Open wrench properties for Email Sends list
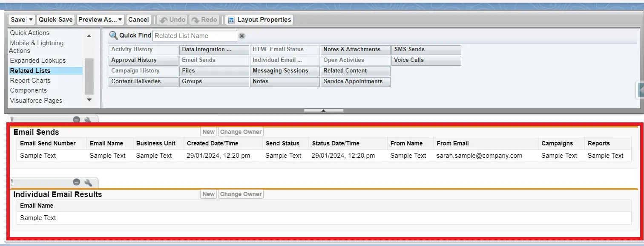Image resolution: width=644 pixels, height=246 pixels. pyautogui.click(x=88, y=121)
